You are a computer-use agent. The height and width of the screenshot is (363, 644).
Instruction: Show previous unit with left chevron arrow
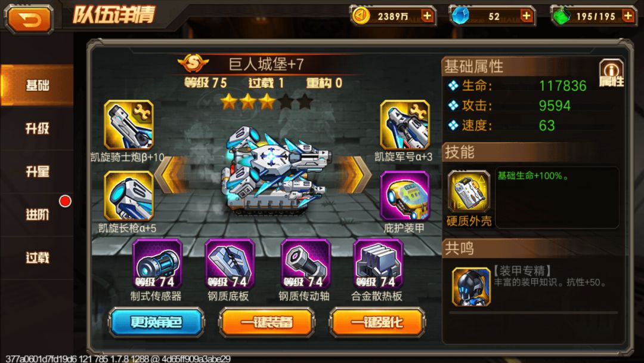pyautogui.click(x=172, y=174)
